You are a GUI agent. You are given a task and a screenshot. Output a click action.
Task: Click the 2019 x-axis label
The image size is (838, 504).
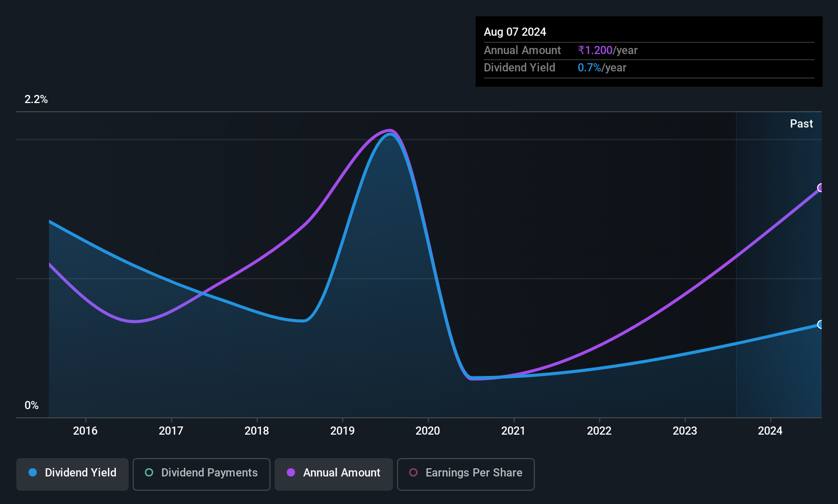click(x=342, y=431)
